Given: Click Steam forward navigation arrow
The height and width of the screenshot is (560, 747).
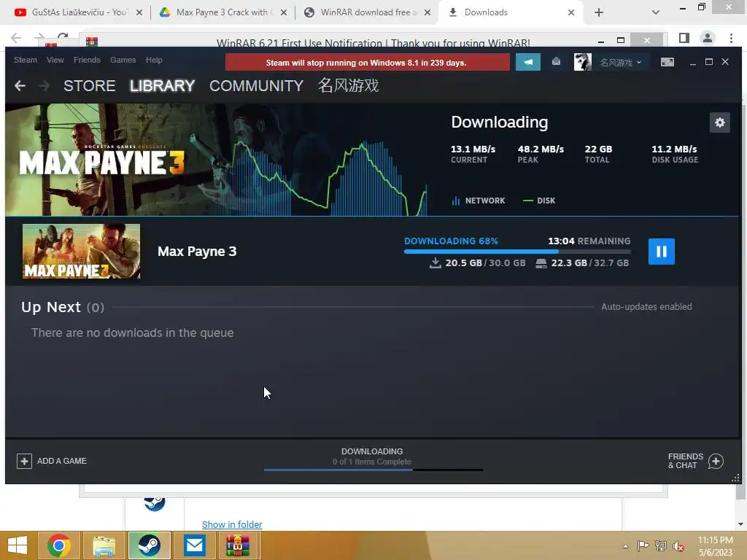Looking at the screenshot, I should pyautogui.click(x=44, y=86).
